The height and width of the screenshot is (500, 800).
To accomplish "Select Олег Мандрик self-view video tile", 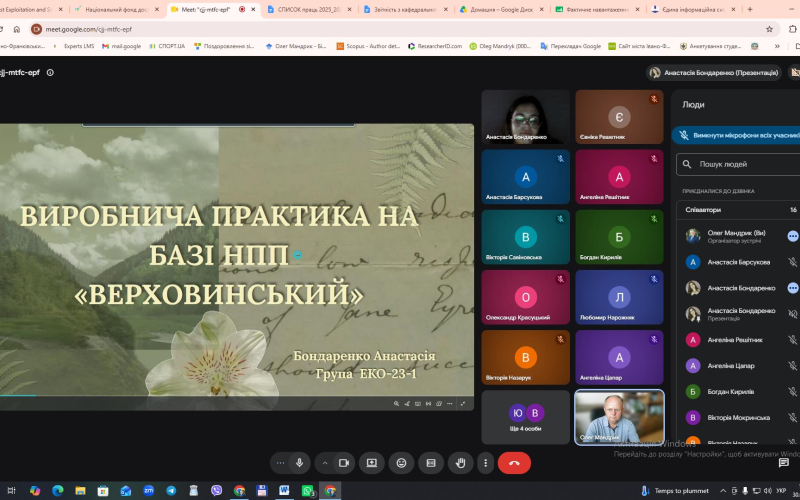I will (619, 417).
